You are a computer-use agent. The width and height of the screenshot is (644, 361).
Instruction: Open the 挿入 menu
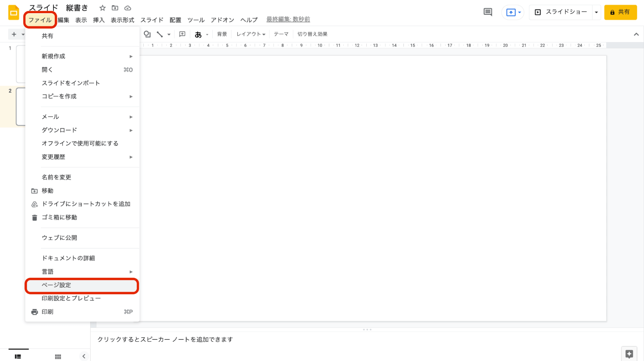coord(99,20)
